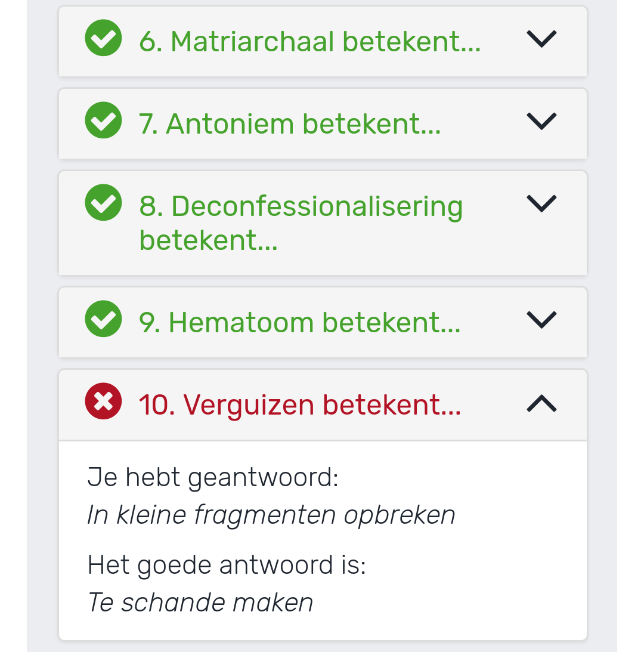Screen dimensions: 644x652
Task: Click the correct answer 'Te schande maken'
Action: pos(200,602)
